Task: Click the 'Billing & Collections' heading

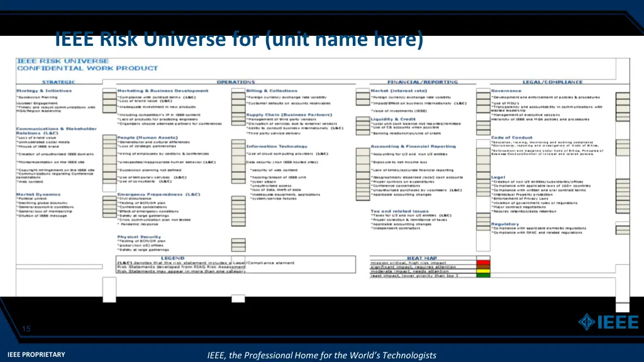Action: (x=272, y=90)
